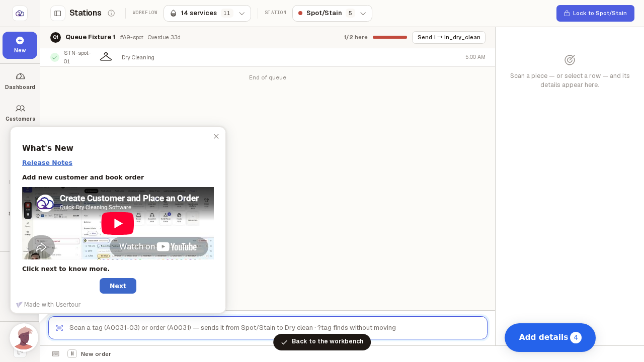Play the YouTube video in What's New
The width and height of the screenshot is (644, 362).
pyautogui.click(x=118, y=223)
